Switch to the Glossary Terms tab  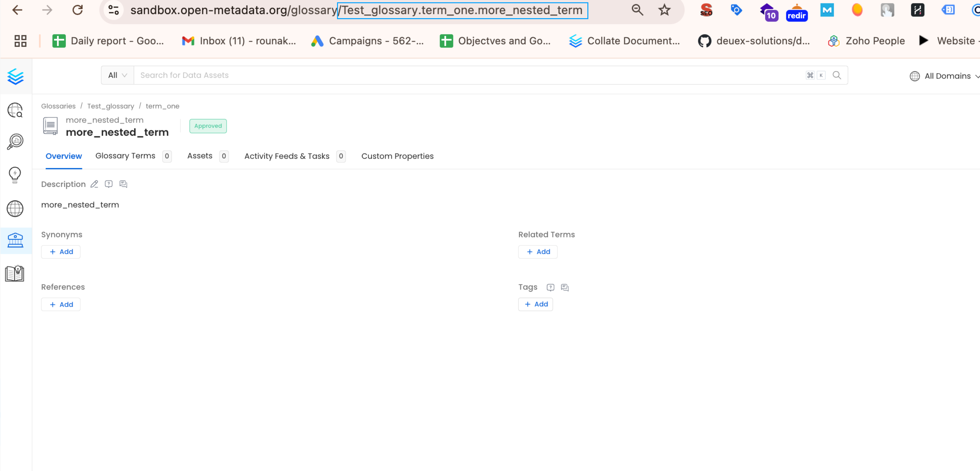[x=125, y=156]
